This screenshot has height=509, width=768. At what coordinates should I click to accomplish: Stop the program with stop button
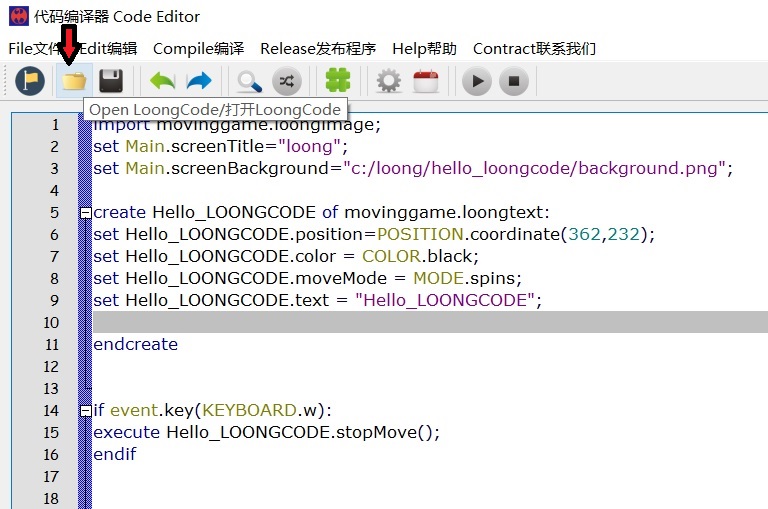tap(513, 81)
